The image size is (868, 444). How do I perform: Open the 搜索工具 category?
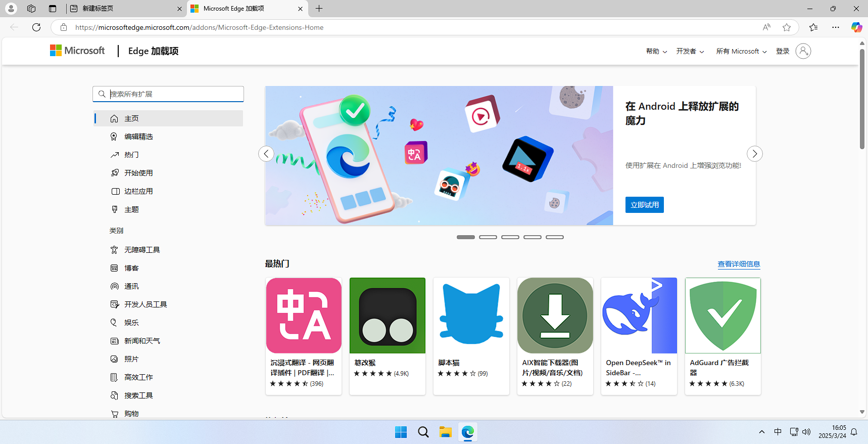pyautogui.click(x=168, y=395)
